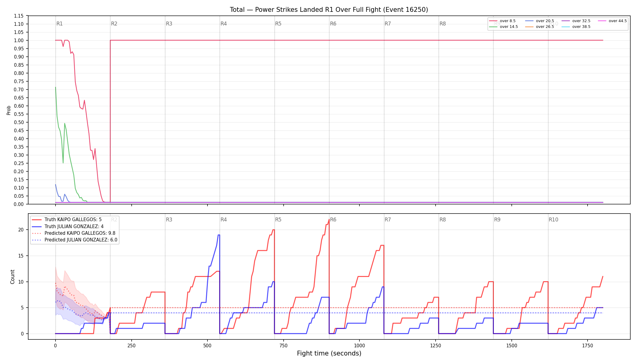Click R6 round marker in count chart

(333, 220)
